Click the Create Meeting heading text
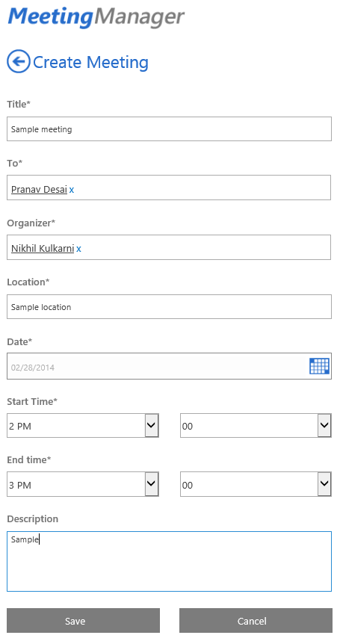This screenshot has height=644, width=340. coord(90,62)
